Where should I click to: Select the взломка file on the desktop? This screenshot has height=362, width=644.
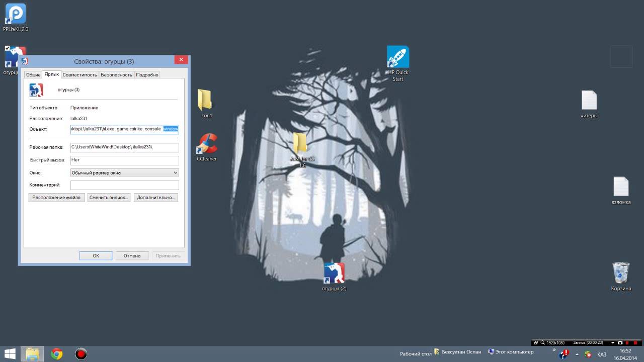click(x=621, y=190)
